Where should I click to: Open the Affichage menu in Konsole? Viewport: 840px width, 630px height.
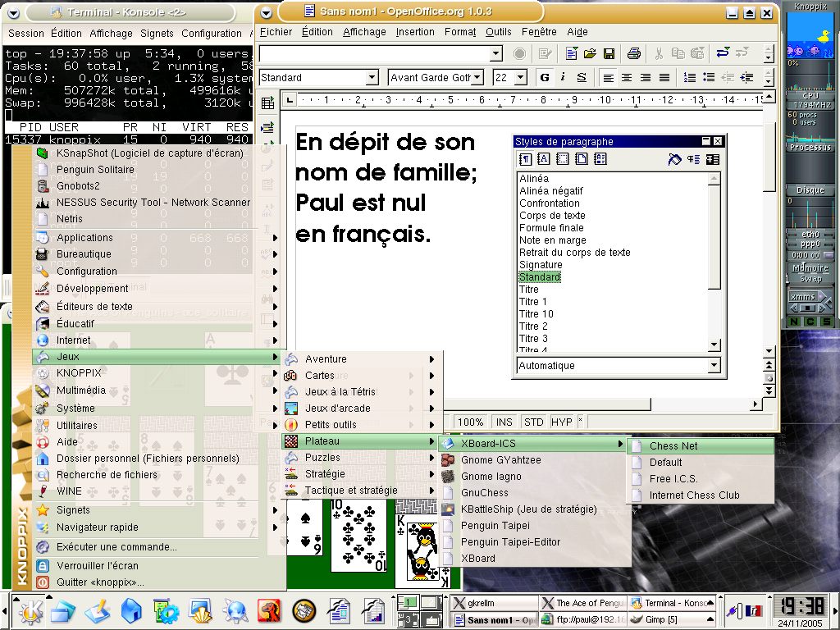tap(111, 33)
